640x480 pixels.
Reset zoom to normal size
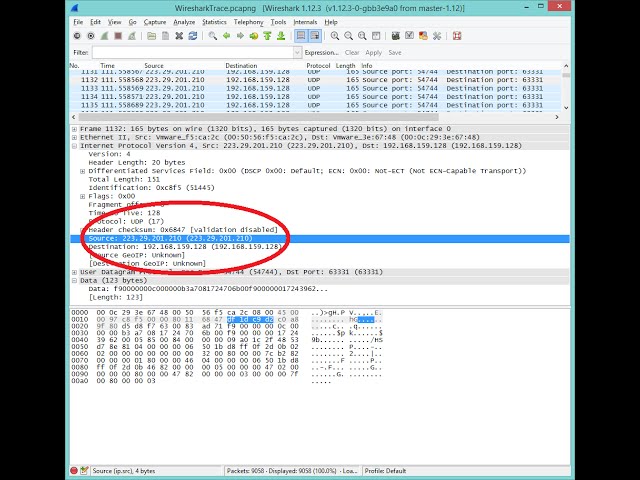pyautogui.click(x=362, y=36)
